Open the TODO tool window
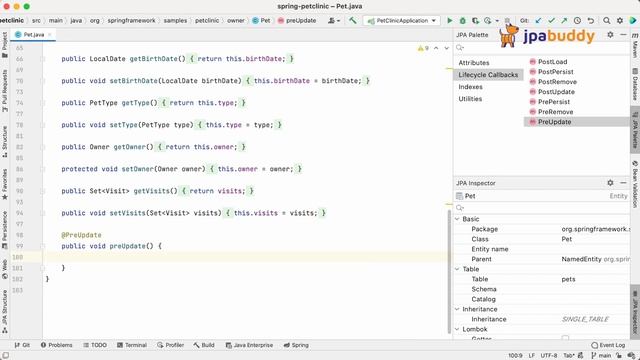This screenshot has width=640, height=360. 95,345
